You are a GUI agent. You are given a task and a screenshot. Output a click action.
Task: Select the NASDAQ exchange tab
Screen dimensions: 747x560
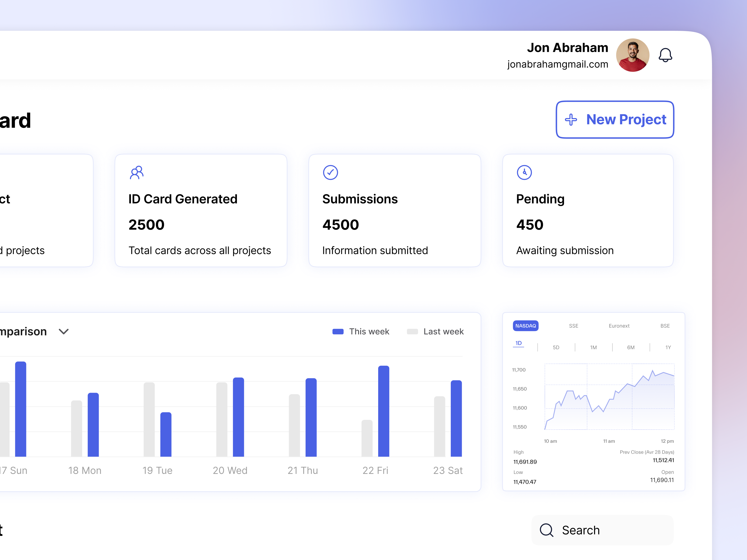click(x=525, y=326)
